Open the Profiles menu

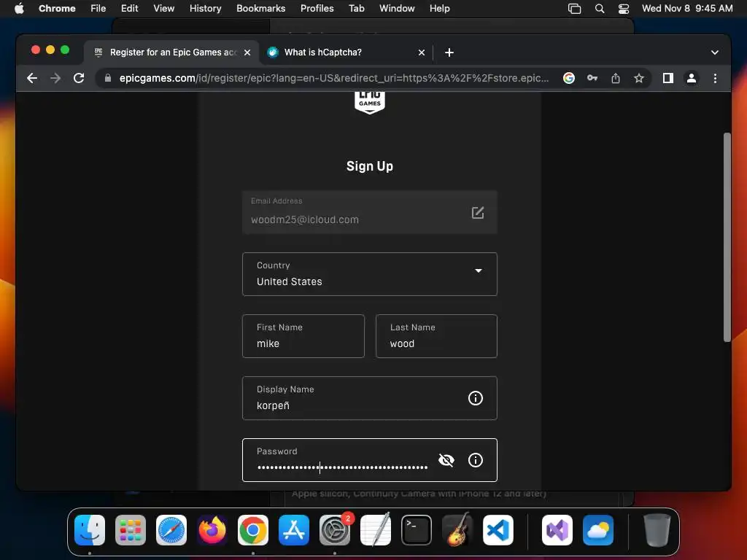tap(317, 9)
